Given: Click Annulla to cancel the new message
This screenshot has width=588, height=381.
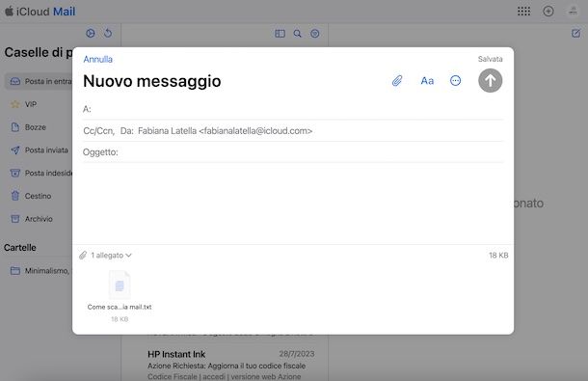Looking at the screenshot, I should point(98,59).
